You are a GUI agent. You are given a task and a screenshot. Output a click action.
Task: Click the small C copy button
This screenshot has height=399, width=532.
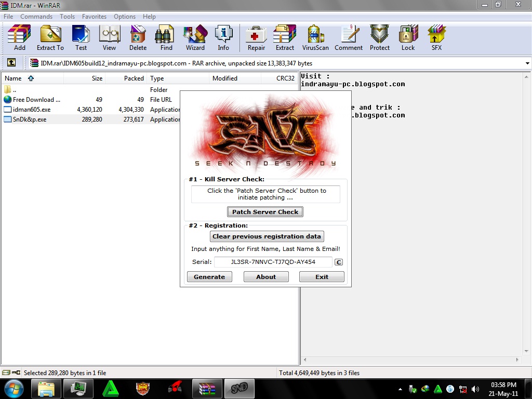[339, 262]
